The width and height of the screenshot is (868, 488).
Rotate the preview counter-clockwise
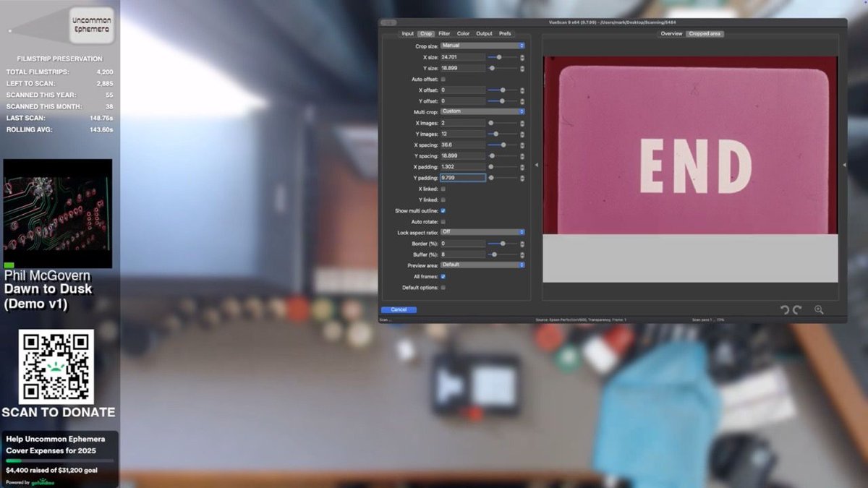(784, 309)
